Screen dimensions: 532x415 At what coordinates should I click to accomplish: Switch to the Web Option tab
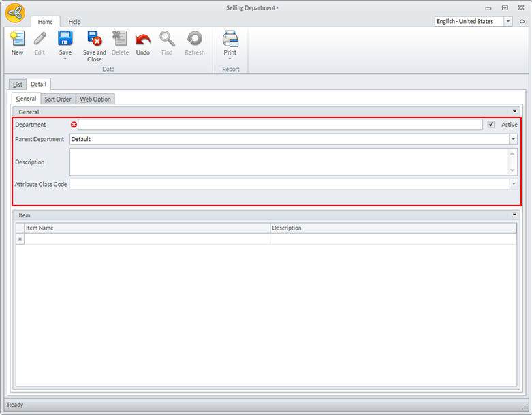(95, 99)
